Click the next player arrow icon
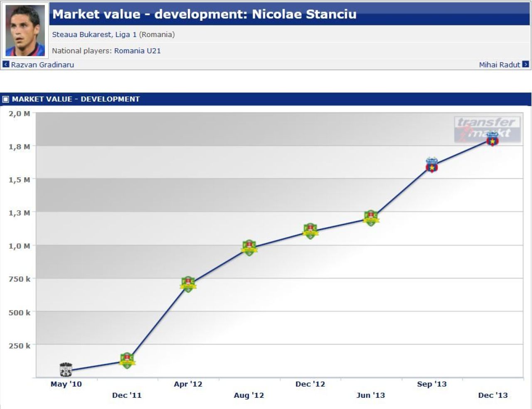532x409 pixels. point(525,64)
